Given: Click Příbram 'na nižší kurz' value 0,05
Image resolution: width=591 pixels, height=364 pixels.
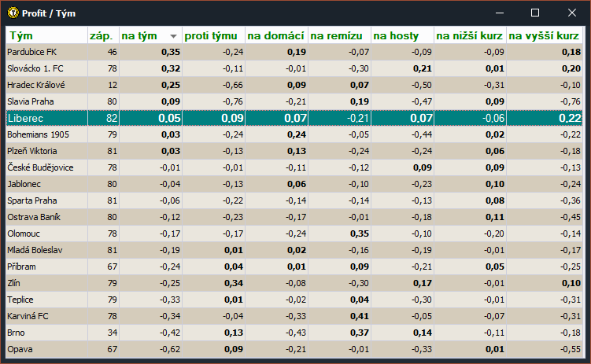Looking at the screenshot, I should [495, 267].
